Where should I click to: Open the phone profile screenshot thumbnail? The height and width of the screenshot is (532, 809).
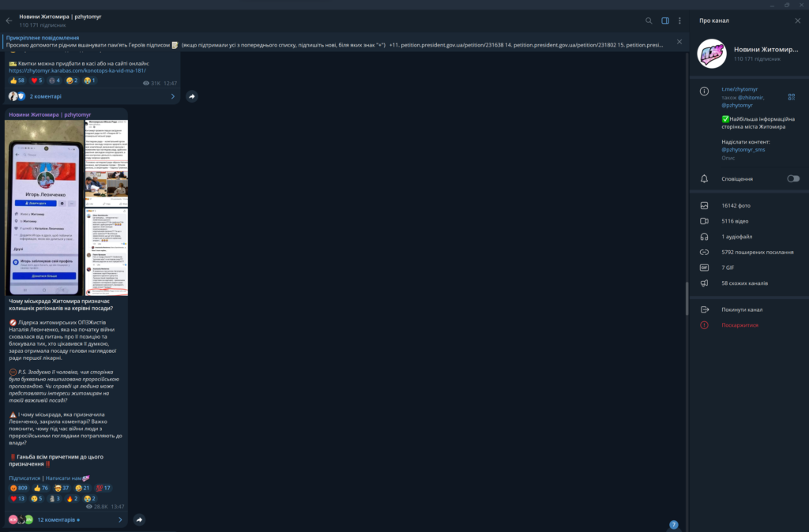pos(45,207)
